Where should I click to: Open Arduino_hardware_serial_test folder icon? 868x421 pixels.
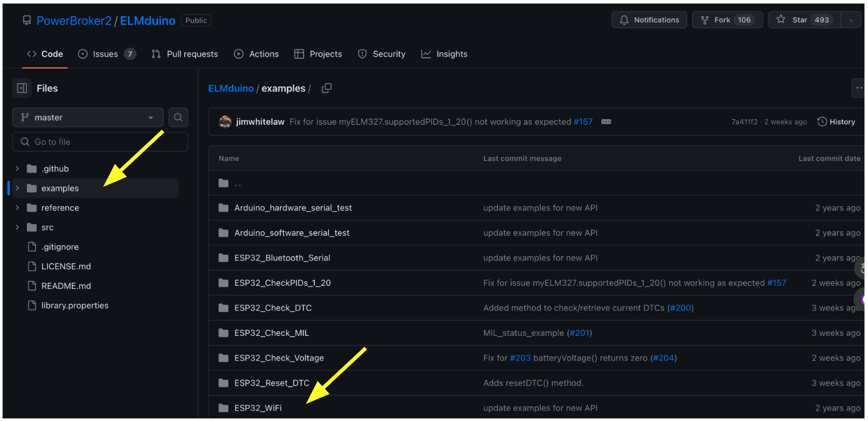pyautogui.click(x=223, y=208)
